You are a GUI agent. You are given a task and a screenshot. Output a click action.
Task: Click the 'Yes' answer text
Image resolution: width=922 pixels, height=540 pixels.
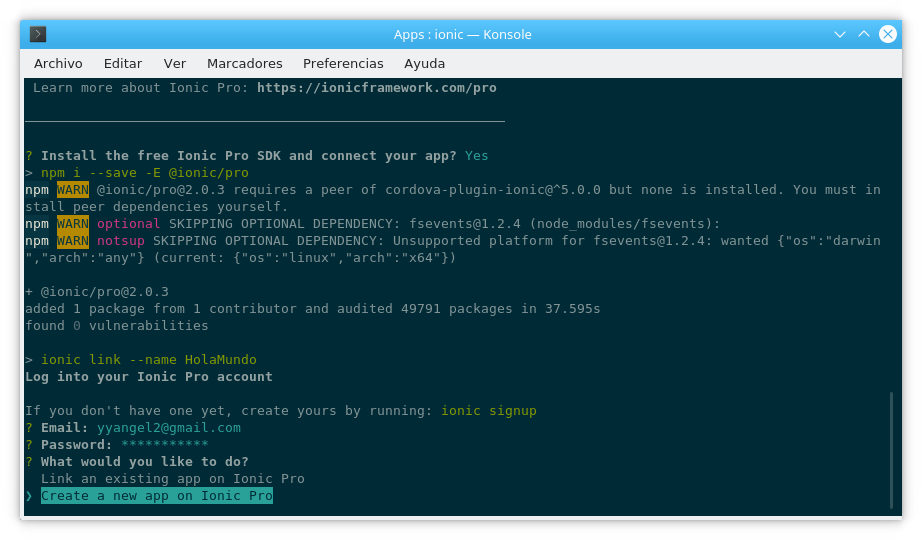[x=476, y=156]
